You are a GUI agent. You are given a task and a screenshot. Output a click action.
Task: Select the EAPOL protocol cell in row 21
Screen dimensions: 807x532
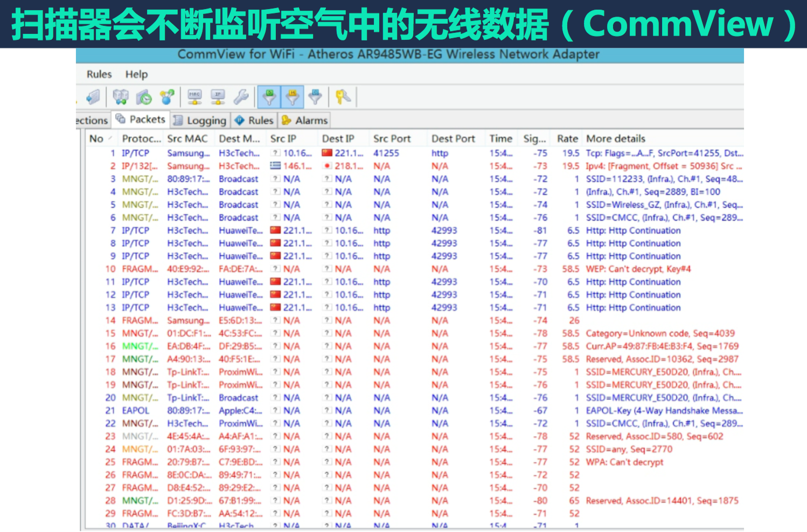135,411
